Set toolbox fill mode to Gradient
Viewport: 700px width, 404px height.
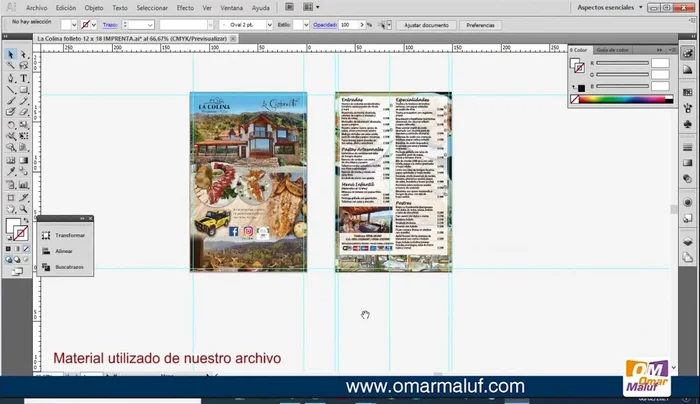click(17, 249)
